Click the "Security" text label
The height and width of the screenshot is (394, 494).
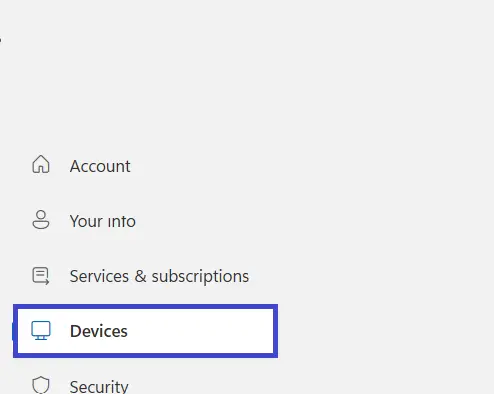(99, 387)
